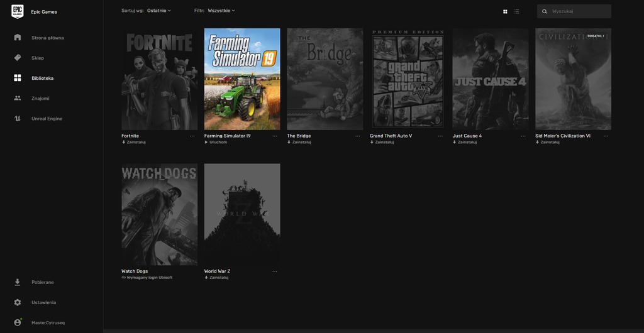Click the Pobierane download icon

(17, 282)
